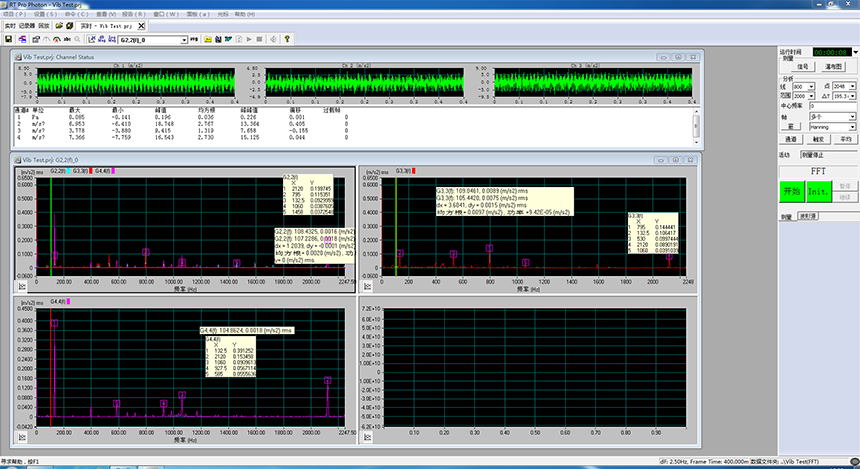Click the 中心频率 center frequency input field
Screen dimensions: 860x469
point(832,105)
